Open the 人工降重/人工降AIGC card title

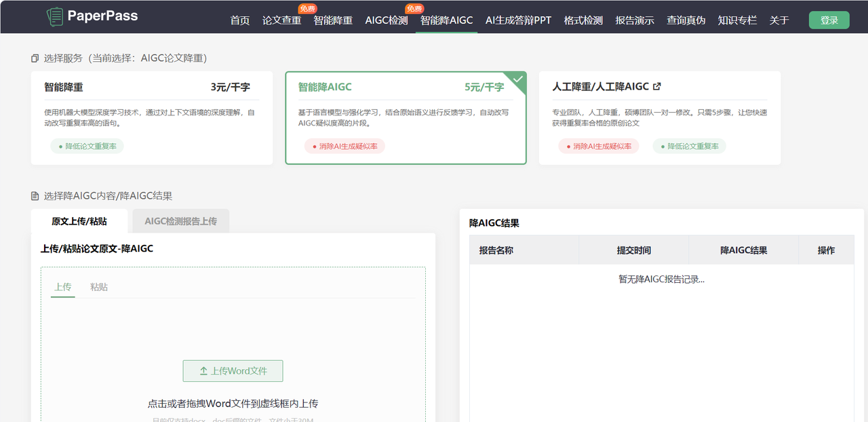[x=601, y=87]
